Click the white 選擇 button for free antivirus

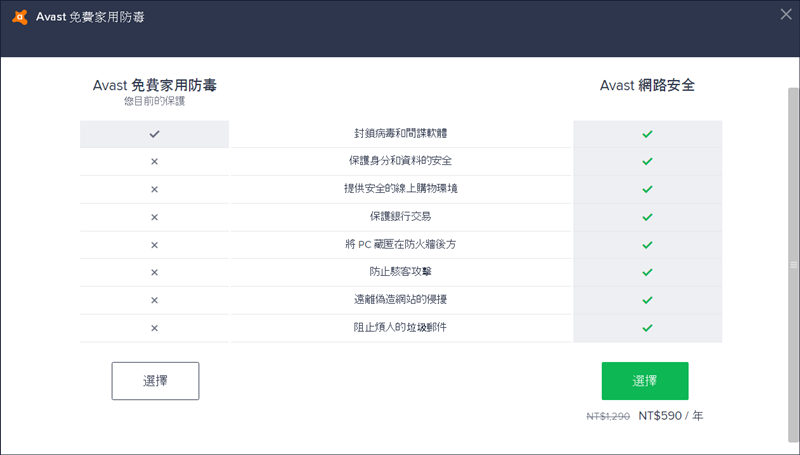click(x=155, y=381)
